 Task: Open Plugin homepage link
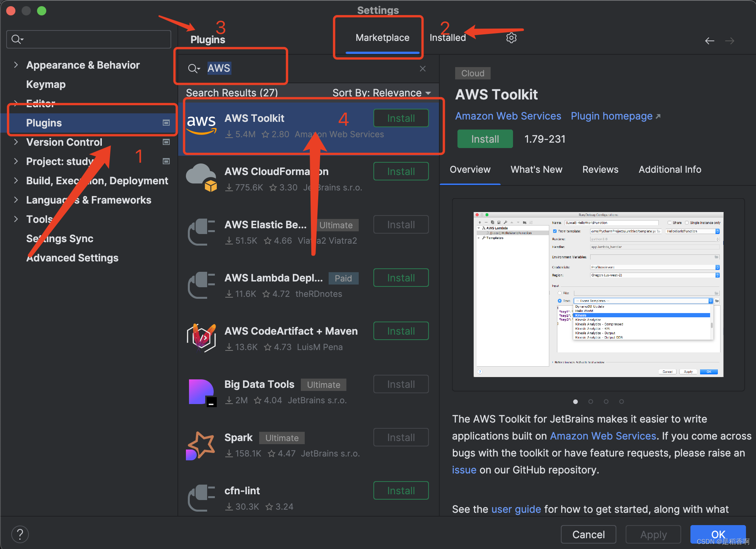pos(616,116)
